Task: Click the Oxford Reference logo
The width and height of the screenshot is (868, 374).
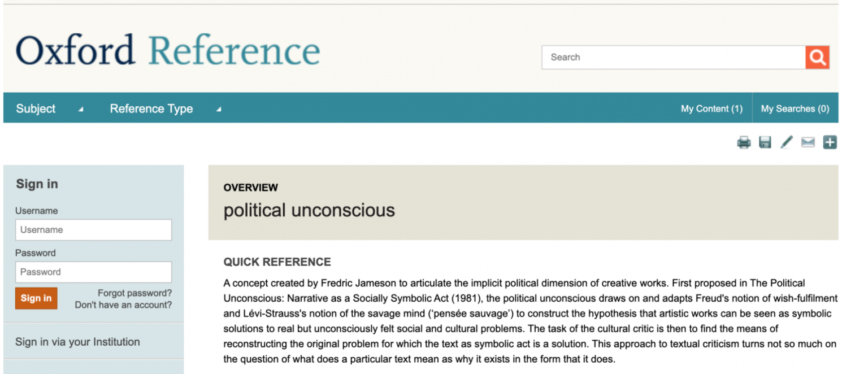Action: click(x=168, y=50)
